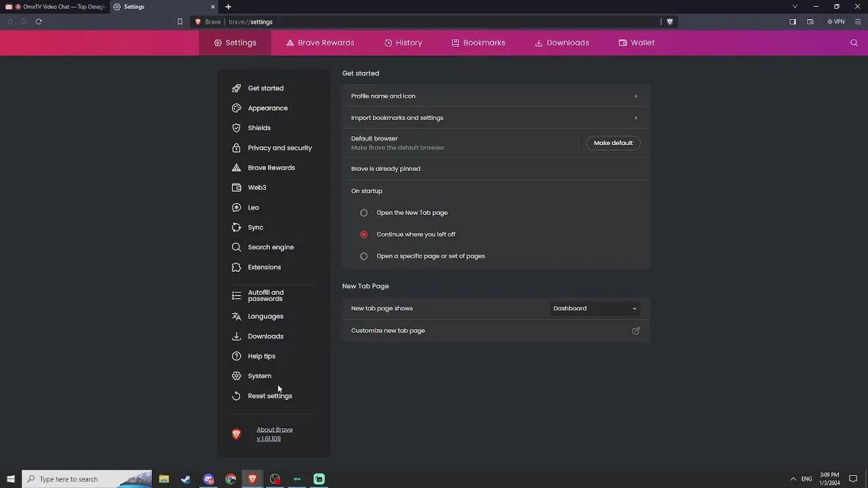This screenshot has height=488, width=868.
Task: Select Continue where you left off
Action: 364,235
